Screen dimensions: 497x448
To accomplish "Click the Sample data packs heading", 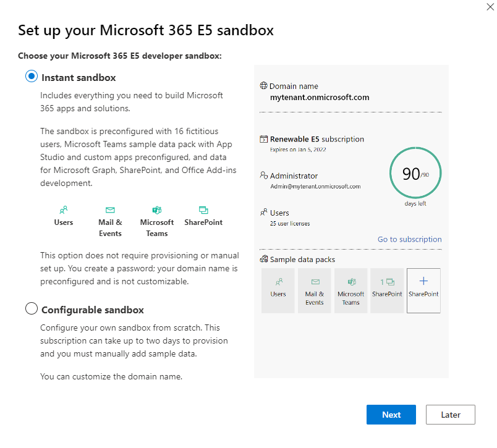I will tap(302, 260).
